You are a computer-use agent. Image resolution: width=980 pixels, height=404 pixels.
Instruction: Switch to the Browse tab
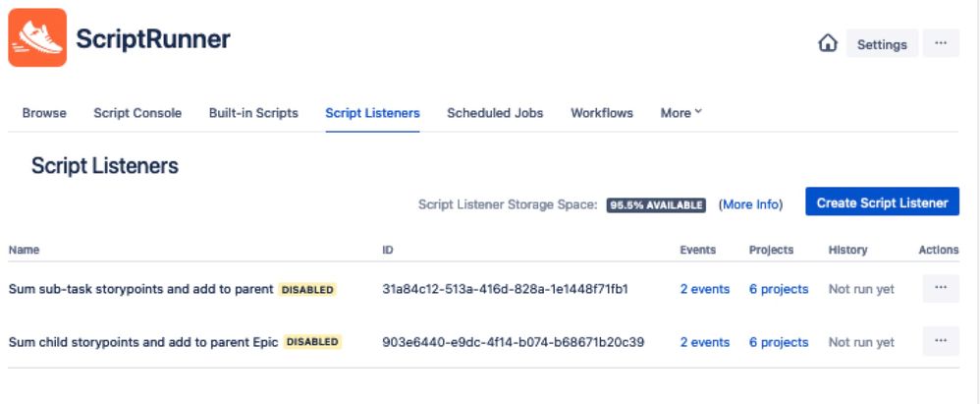tap(44, 113)
